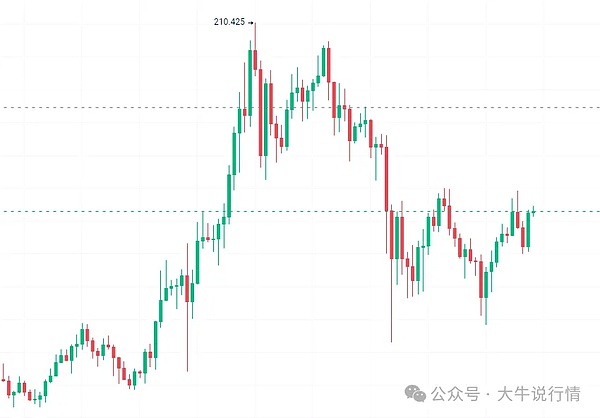
Task: Click the large red candle right after the 210.425 peak candle
Action: pos(262,112)
